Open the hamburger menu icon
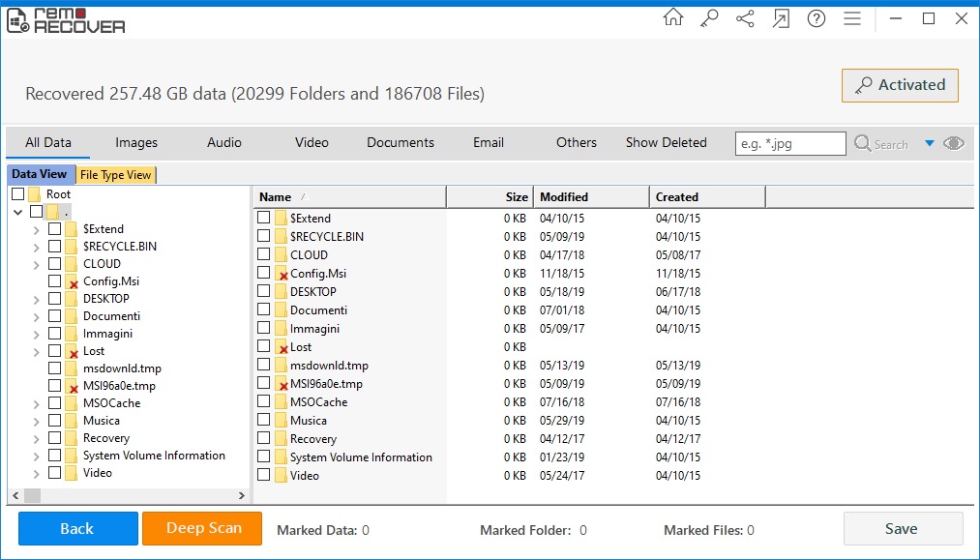This screenshot has width=980, height=560. click(x=851, y=18)
